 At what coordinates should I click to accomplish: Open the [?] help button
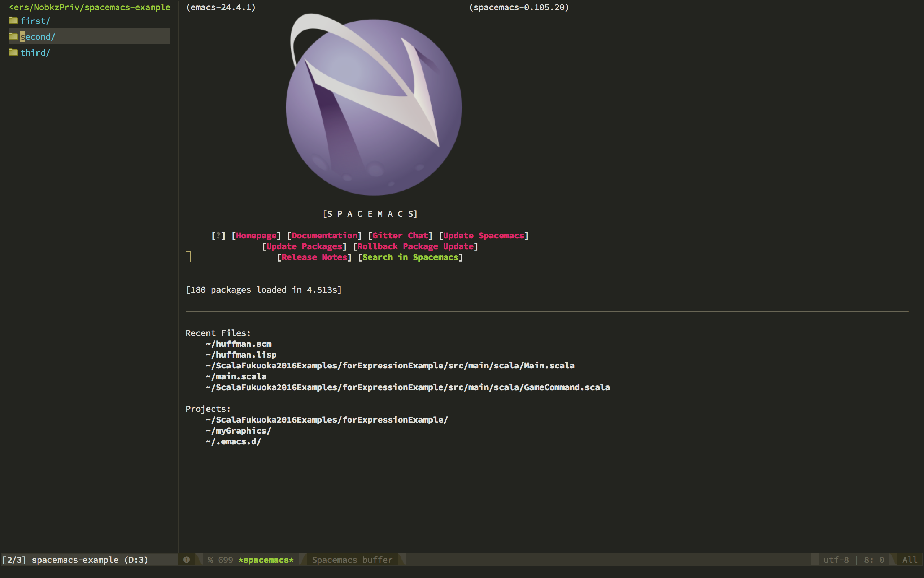pyautogui.click(x=218, y=236)
